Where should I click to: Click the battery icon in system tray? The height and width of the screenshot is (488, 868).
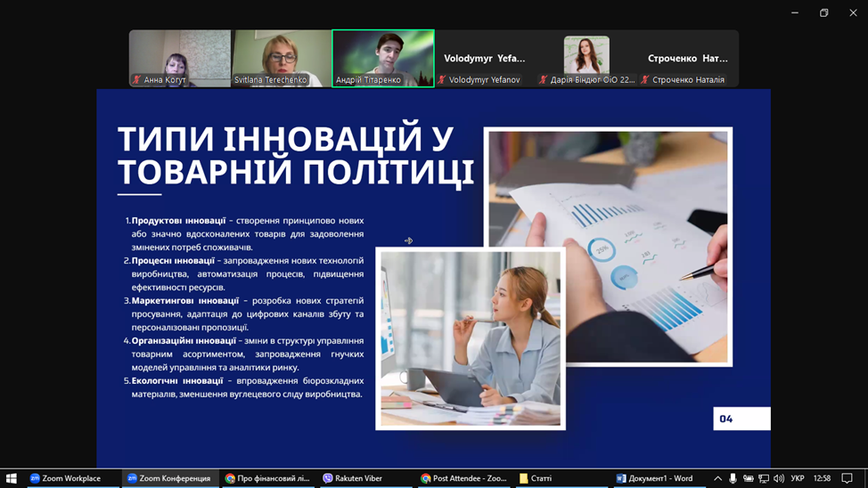748,478
